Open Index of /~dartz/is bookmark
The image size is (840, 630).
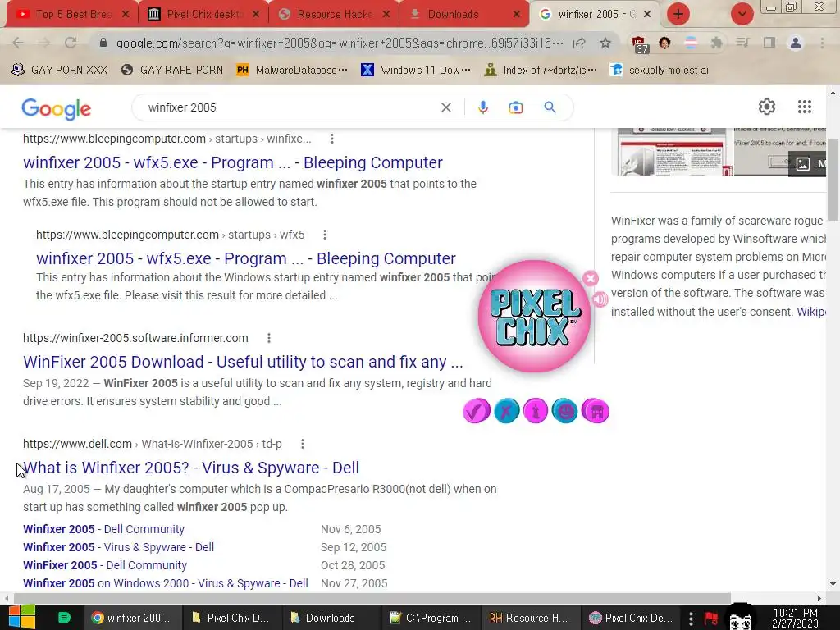(x=541, y=71)
